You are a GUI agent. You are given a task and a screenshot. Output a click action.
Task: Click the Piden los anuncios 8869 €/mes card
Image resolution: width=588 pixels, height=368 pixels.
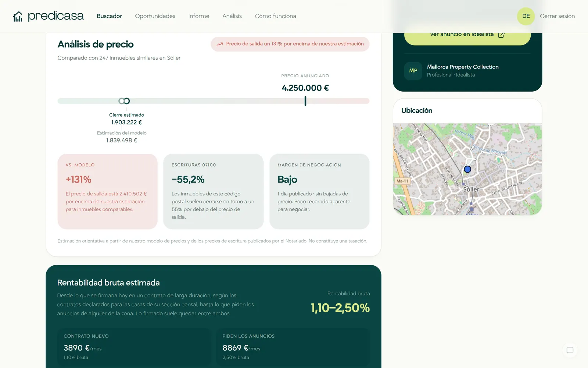pos(293,348)
